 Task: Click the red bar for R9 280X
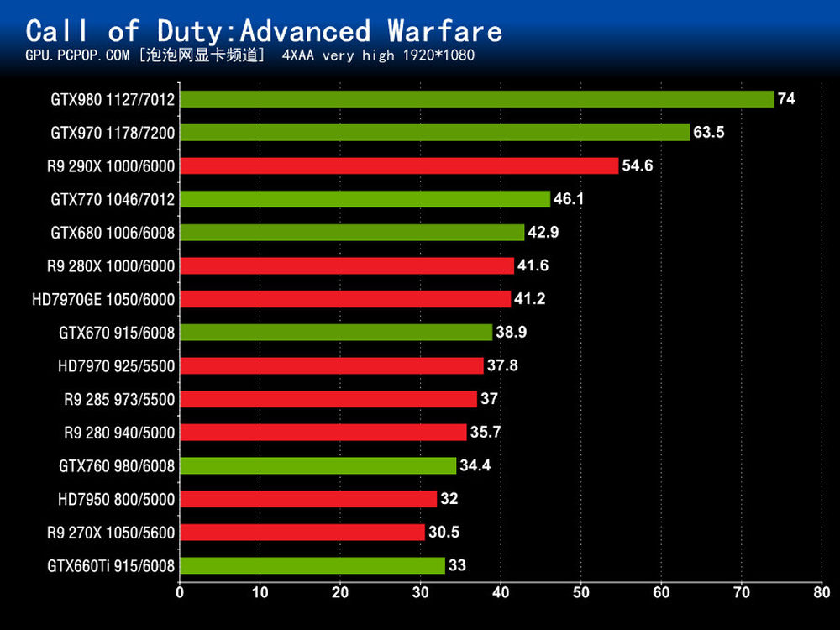[347, 265]
